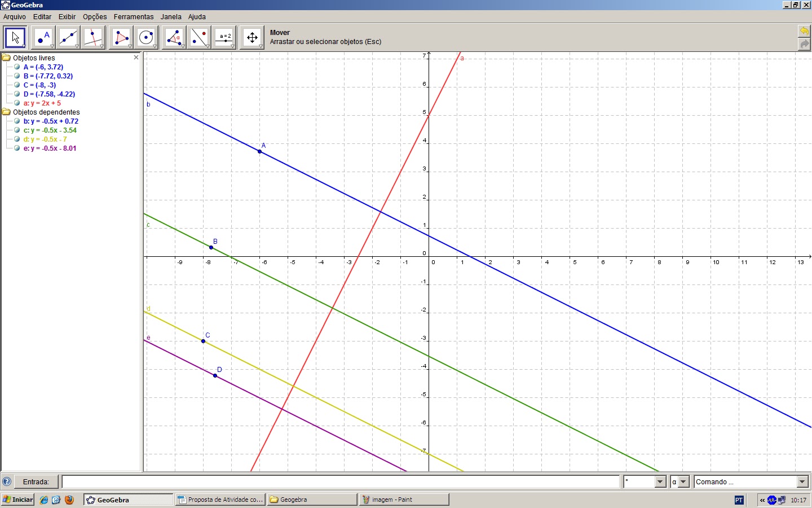The height and width of the screenshot is (508, 812).
Task: Expand hidden system tray icons
Action: tap(762, 500)
